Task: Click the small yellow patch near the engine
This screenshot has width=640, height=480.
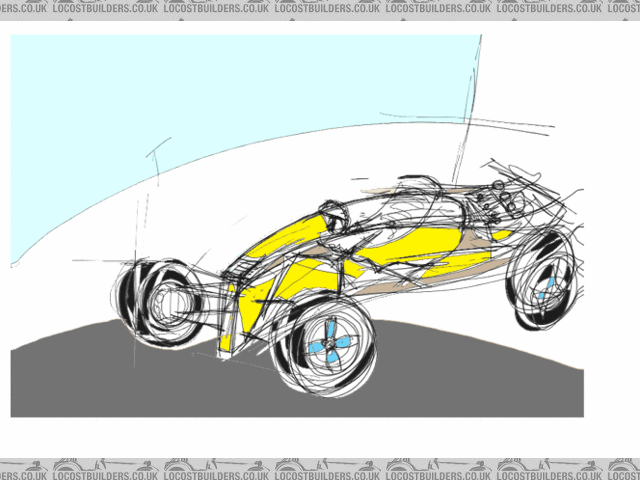Action: [x=502, y=234]
